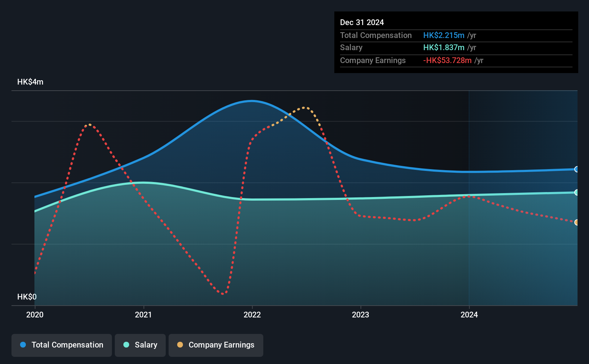Toggle the Total Compensation legend button

[x=62, y=345]
